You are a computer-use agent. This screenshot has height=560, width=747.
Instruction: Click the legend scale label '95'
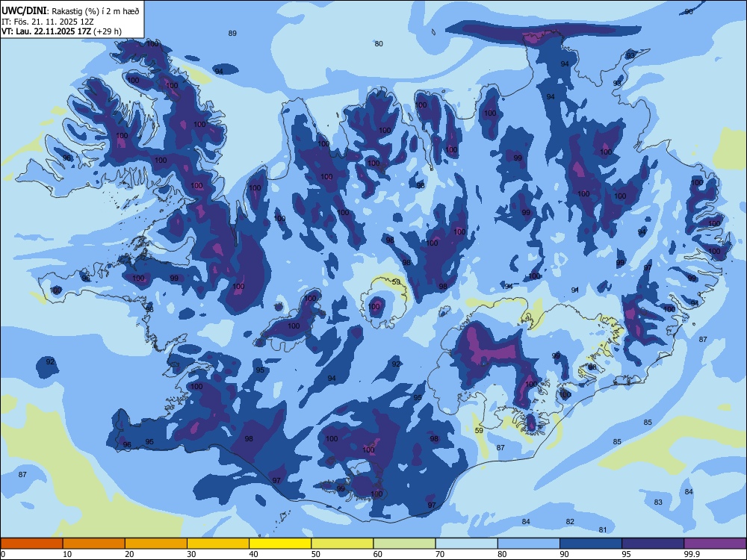point(626,554)
